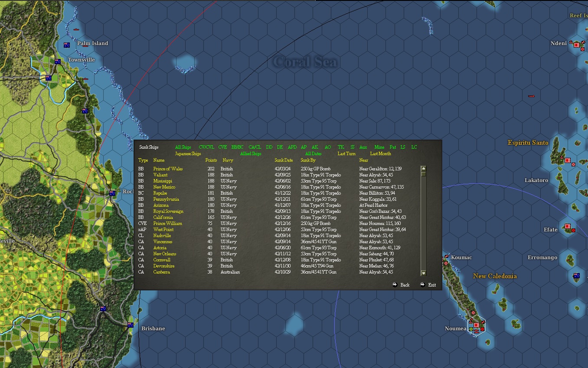Select the Japanese flag at Espiritu Santo
This screenshot has width=588, height=368.
pyautogui.click(x=567, y=160)
